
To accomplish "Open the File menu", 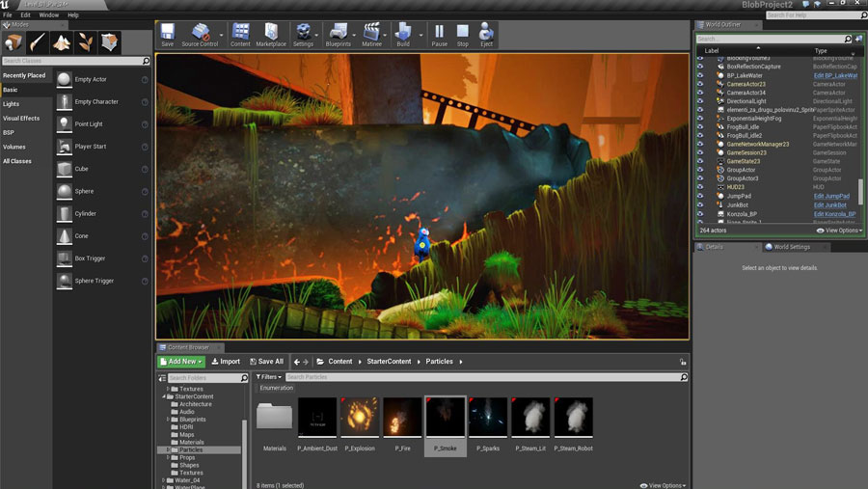I will tap(7, 15).
